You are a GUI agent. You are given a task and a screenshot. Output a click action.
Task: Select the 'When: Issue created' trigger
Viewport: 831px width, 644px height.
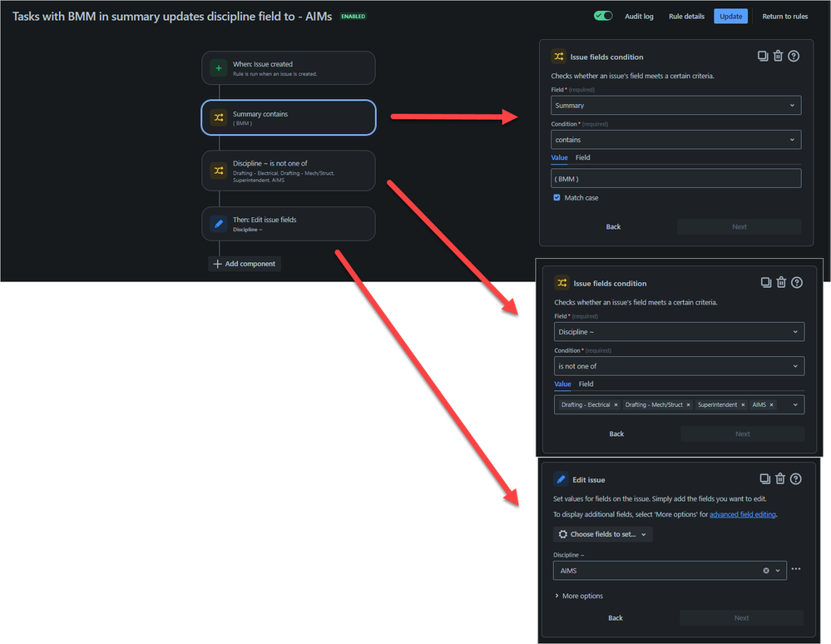pos(289,68)
